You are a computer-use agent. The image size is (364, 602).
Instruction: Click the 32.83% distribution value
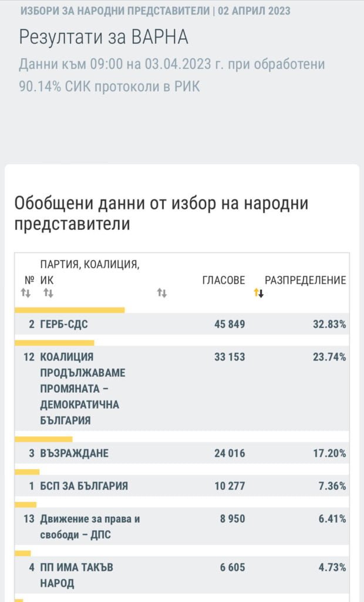329,324
